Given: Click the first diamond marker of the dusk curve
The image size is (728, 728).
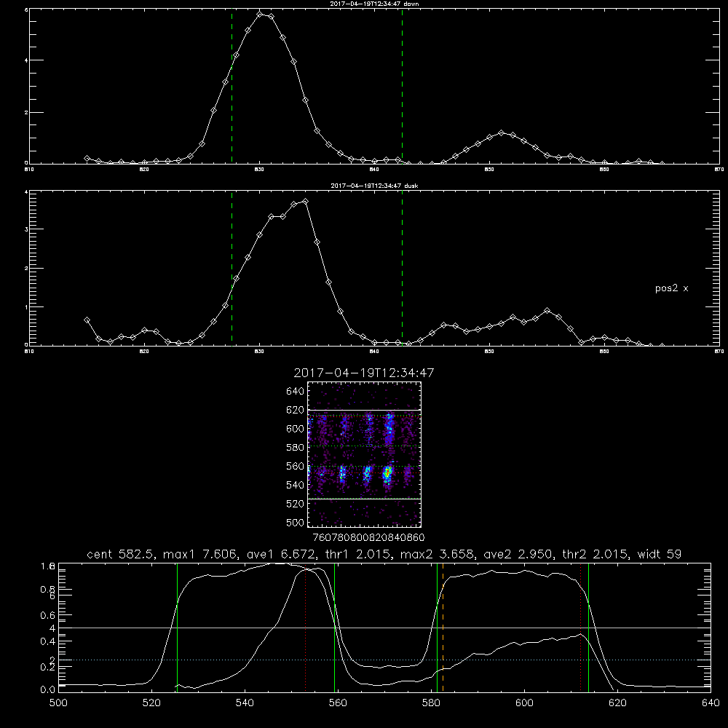Looking at the screenshot, I should pyautogui.click(x=87, y=320).
